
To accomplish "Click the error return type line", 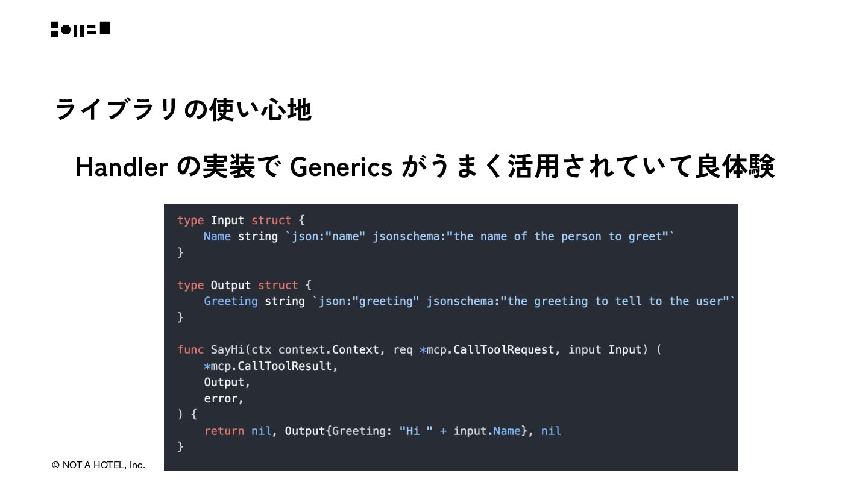I will (224, 398).
